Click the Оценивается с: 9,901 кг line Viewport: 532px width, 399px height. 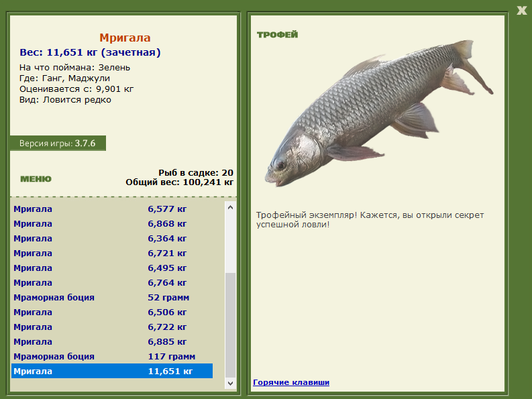[x=76, y=89]
